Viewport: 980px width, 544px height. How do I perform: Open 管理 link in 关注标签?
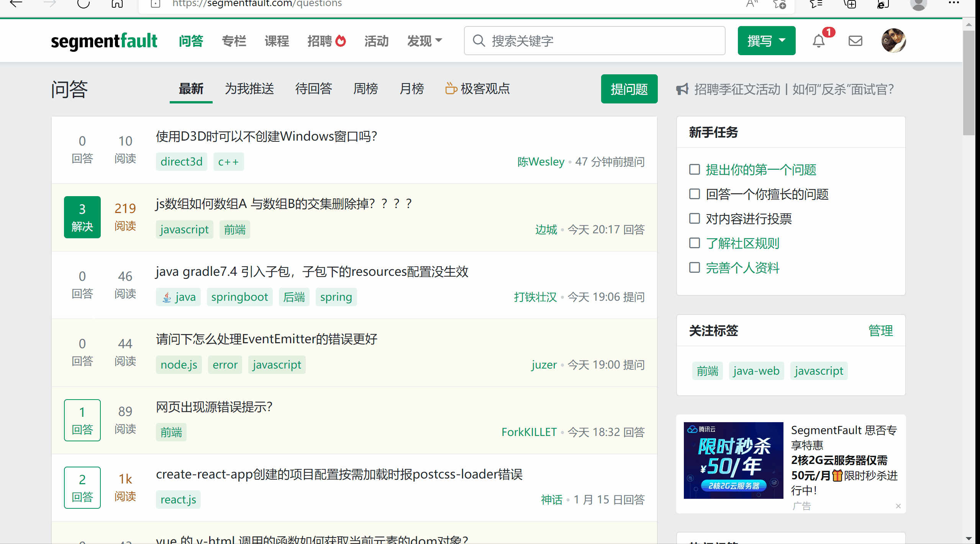tap(880, 330)
